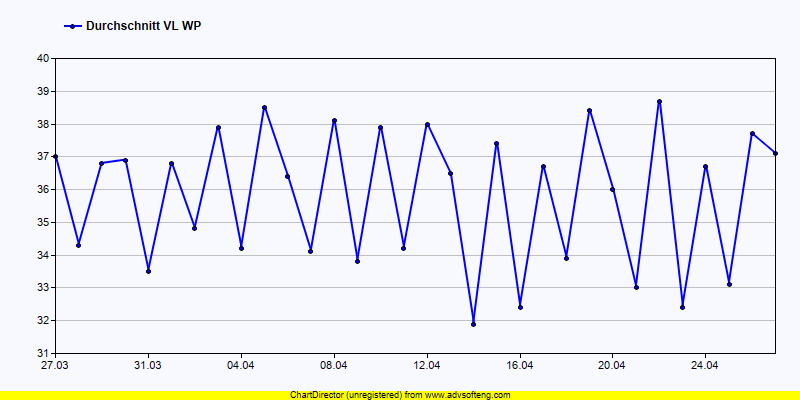800x400 pixels.
Task: Click the first data point at 27.03
Action: (x=55, y=156)
